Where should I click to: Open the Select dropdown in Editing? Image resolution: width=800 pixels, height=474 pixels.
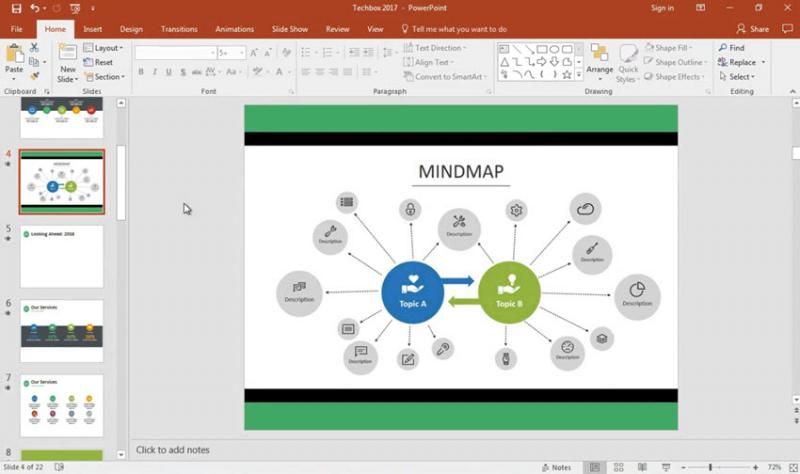point(737,77)
